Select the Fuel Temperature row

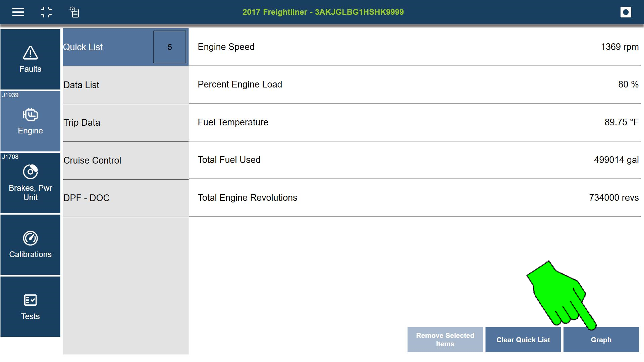(x=415, y=122)
